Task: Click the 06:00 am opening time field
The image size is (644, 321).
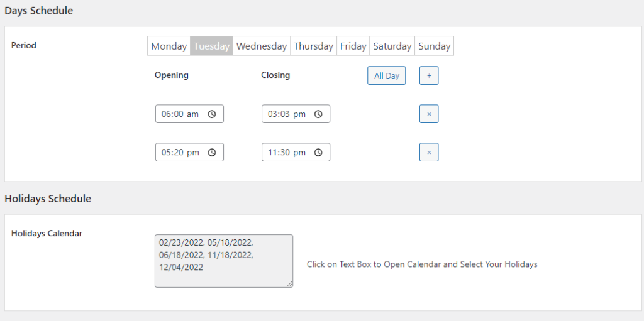Action: pyautogui.click(x=189, y=114)
